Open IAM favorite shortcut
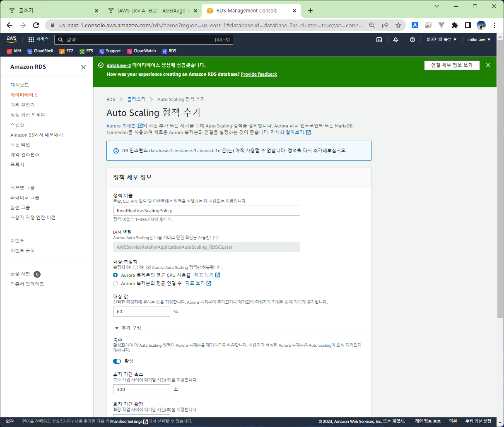Viewport: 504px width, 427px height. [14, 51]
